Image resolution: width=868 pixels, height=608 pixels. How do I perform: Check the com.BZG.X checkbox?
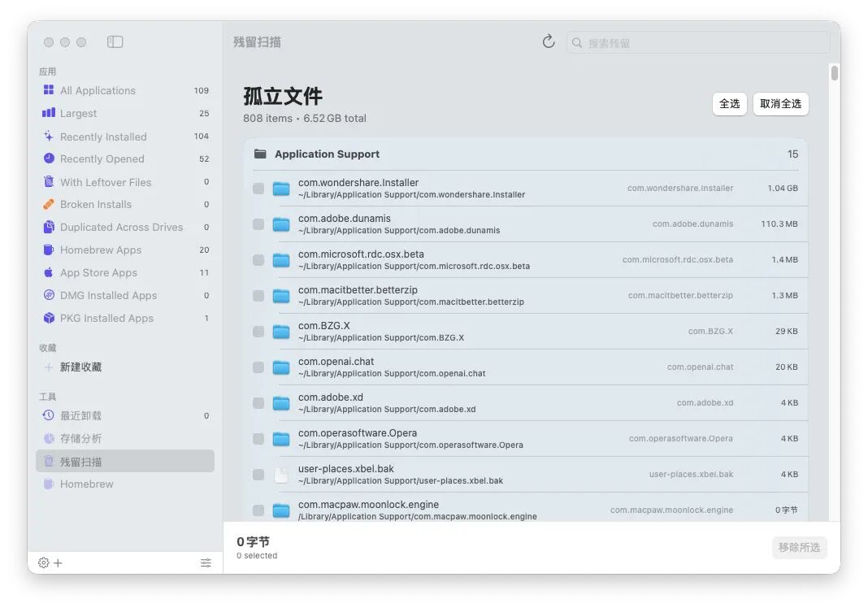coord(258,331)
